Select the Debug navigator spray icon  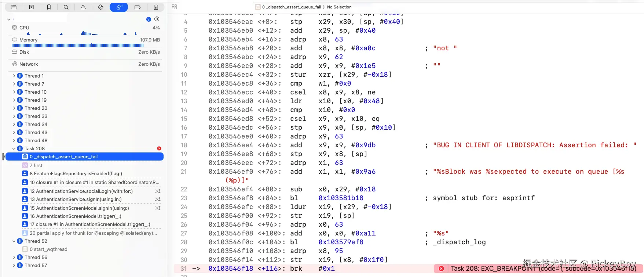tap(118, 7)
